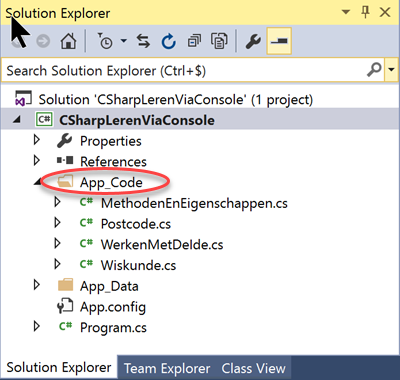Click the App_Code open folder icon

click(x=65, y=182)
